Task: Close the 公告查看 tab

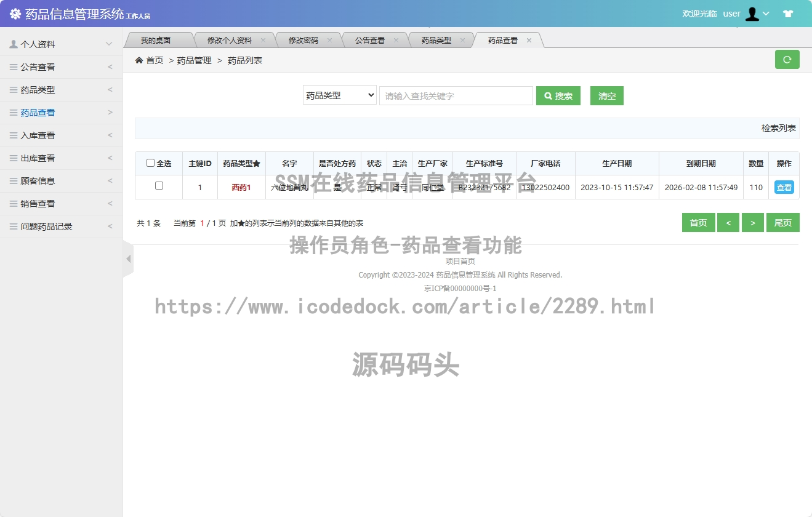Action: pos(396,41)
